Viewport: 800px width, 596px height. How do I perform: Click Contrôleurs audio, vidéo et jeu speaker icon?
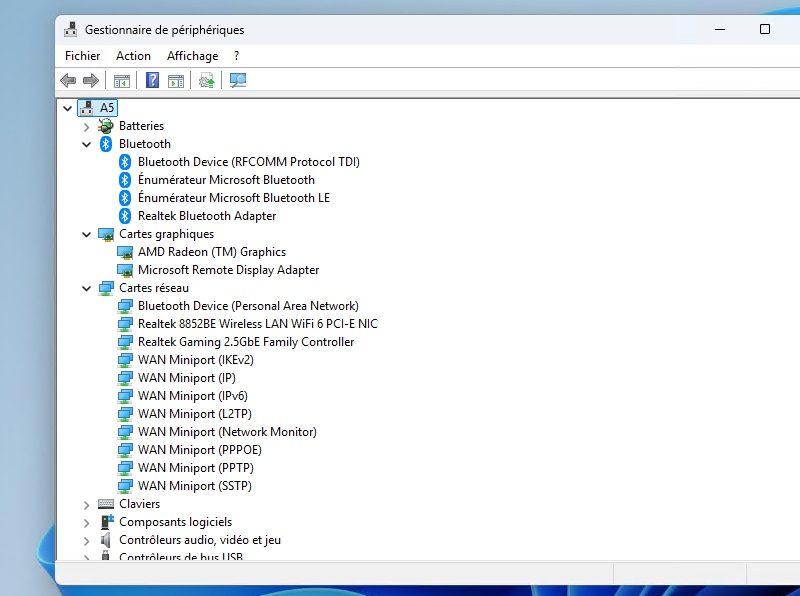tap(106, 540)
